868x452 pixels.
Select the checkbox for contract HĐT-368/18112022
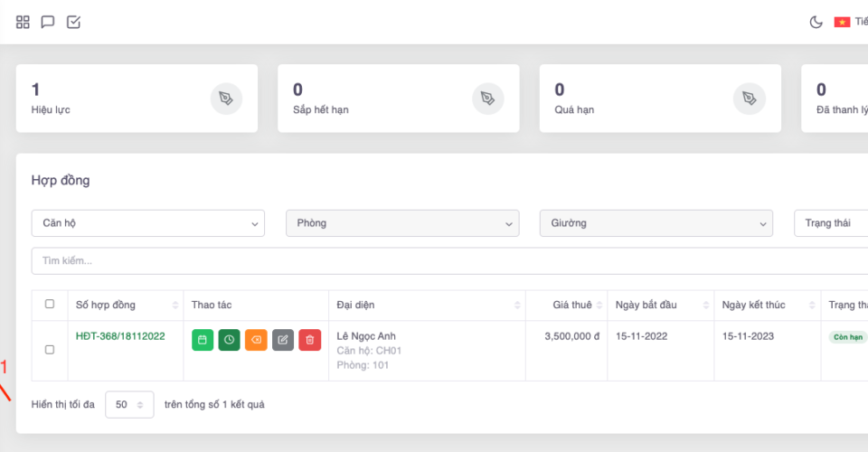[x=50, y=350]
